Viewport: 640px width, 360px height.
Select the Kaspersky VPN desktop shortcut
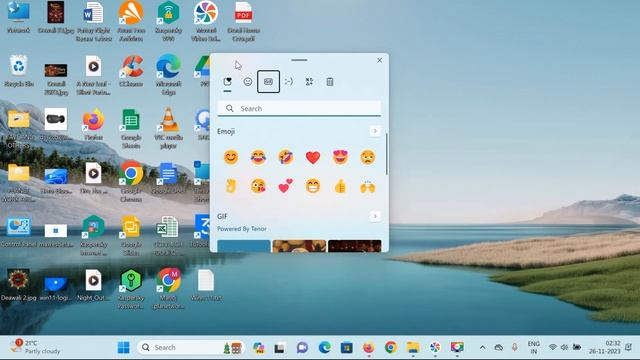(x=169, y=21)
